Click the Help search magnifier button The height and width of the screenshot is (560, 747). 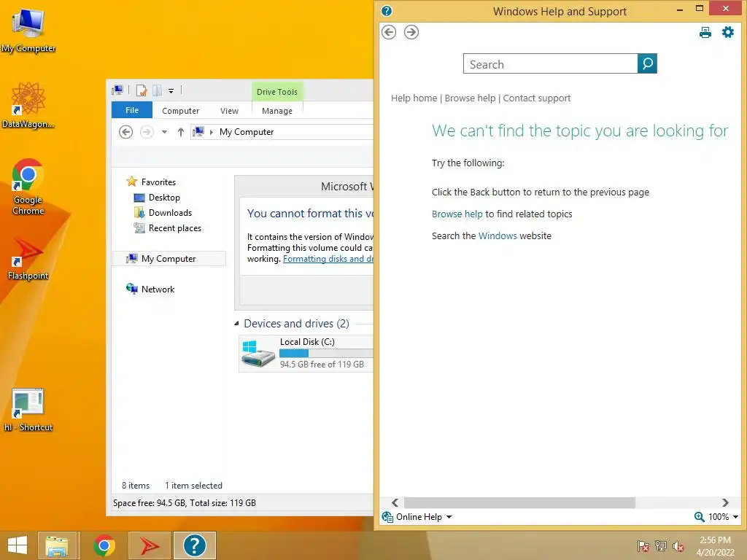pyautogui.click(x=647, y=63)
